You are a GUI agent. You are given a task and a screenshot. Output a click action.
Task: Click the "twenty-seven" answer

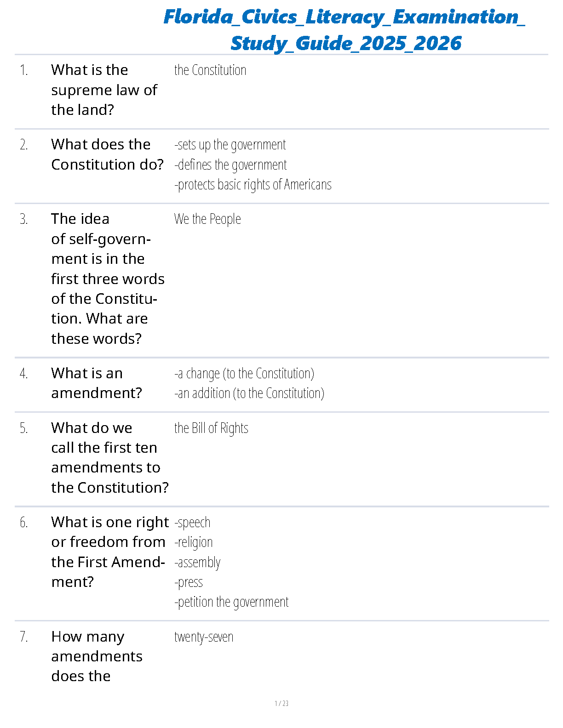coord(204,637)
